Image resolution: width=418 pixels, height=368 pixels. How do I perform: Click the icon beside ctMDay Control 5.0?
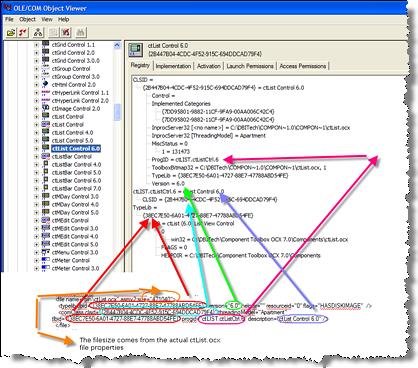[x=46, y=213]
